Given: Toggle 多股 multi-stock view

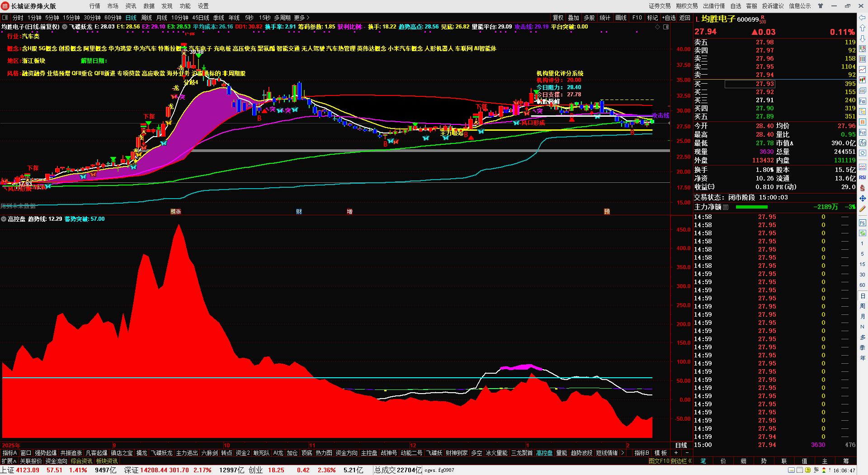Looking at the screenshot, I should 589,18.
